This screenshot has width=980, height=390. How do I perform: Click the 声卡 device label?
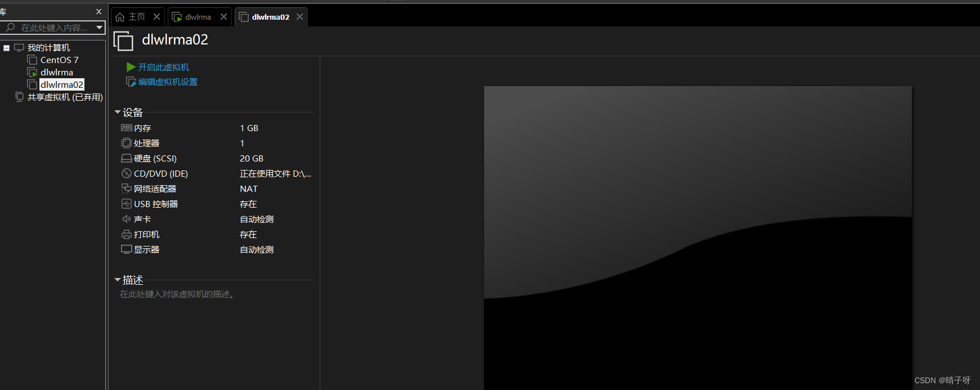pos(142,219)
